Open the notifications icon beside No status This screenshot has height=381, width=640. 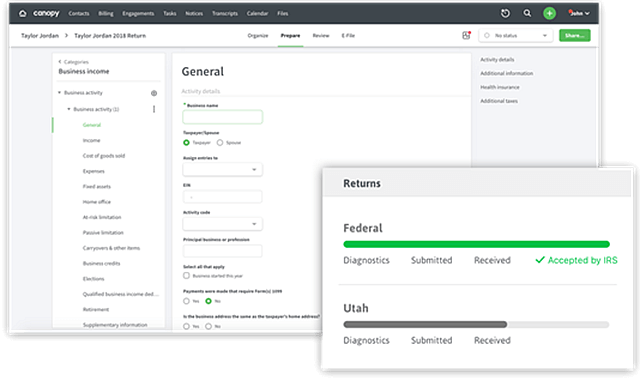coord(466,36)
